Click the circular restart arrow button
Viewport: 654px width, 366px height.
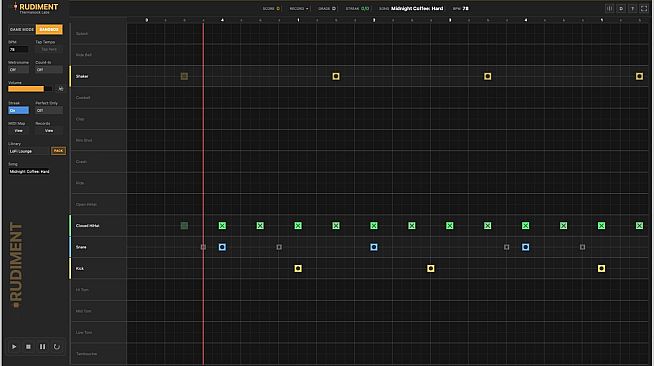(56, 346)
